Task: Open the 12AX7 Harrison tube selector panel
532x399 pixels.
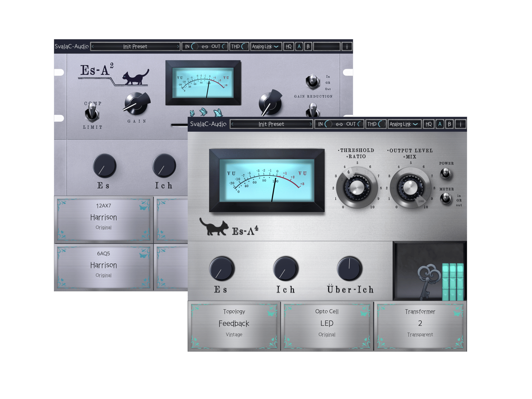Action: pos(104,219)
